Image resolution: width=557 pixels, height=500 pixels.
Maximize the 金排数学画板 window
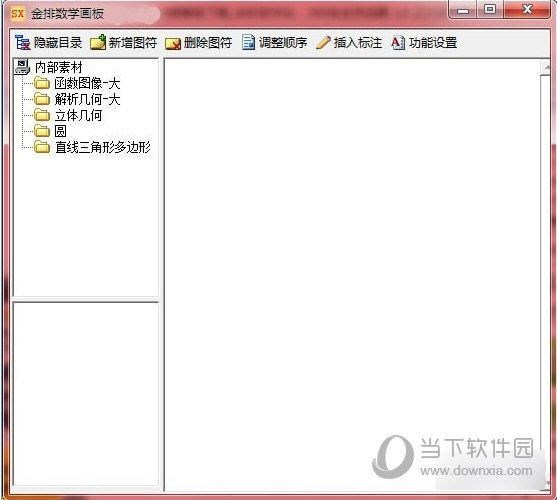point(490,10)
